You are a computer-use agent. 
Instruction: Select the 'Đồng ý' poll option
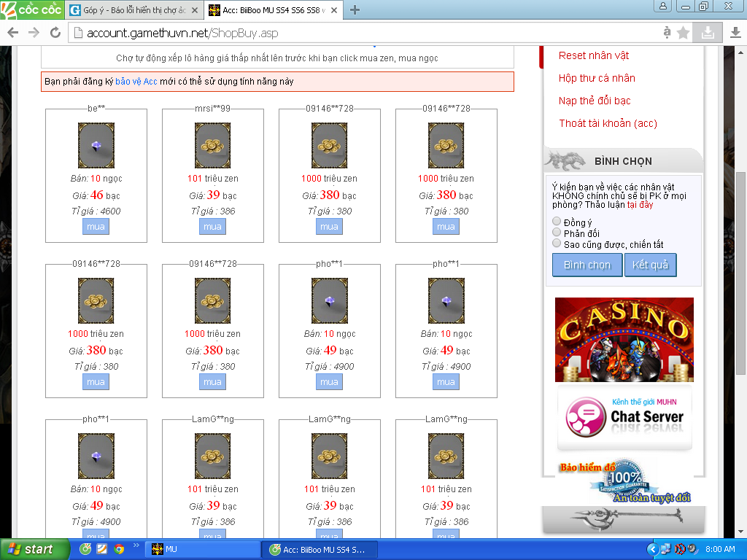[x=557, y=221]
